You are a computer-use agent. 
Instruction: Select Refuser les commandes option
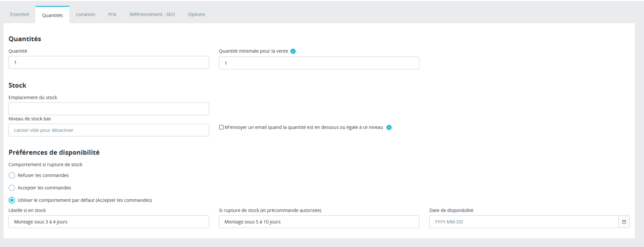pos(12,175)
